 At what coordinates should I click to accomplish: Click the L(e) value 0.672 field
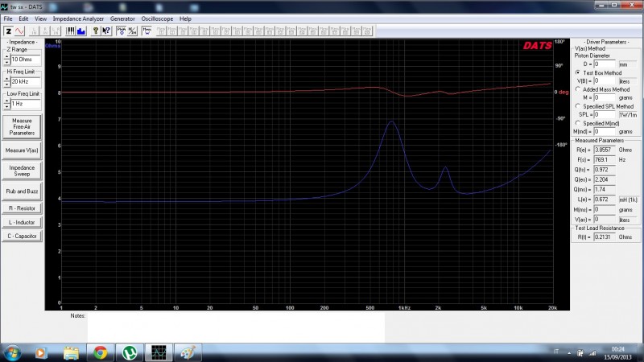[x=605, y=200]
